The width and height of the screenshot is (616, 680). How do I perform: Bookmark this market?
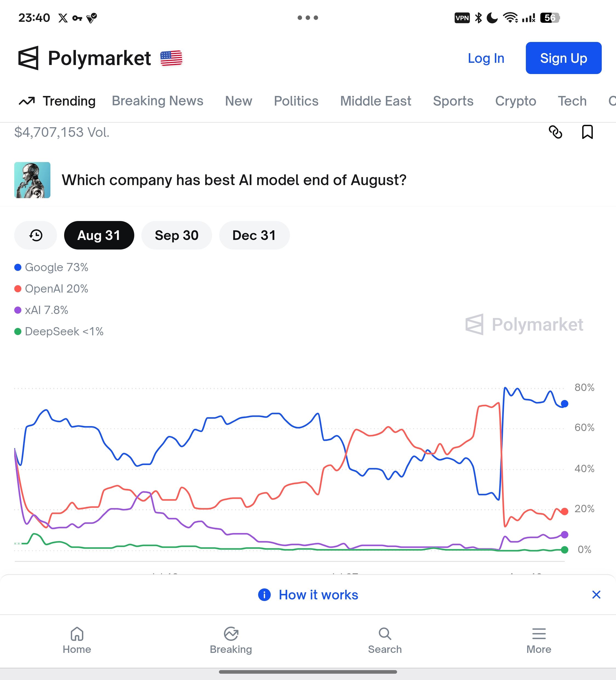(x=587, y=132)
